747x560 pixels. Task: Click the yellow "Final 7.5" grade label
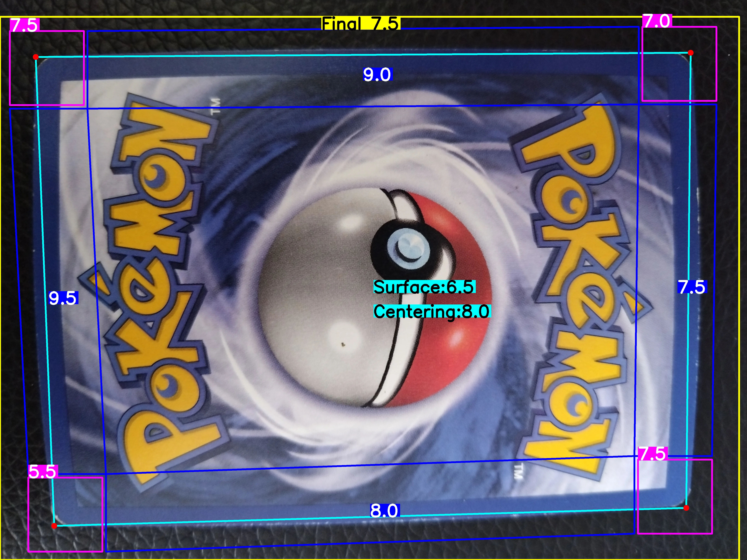pyautogui.click(x=361, y=23)
